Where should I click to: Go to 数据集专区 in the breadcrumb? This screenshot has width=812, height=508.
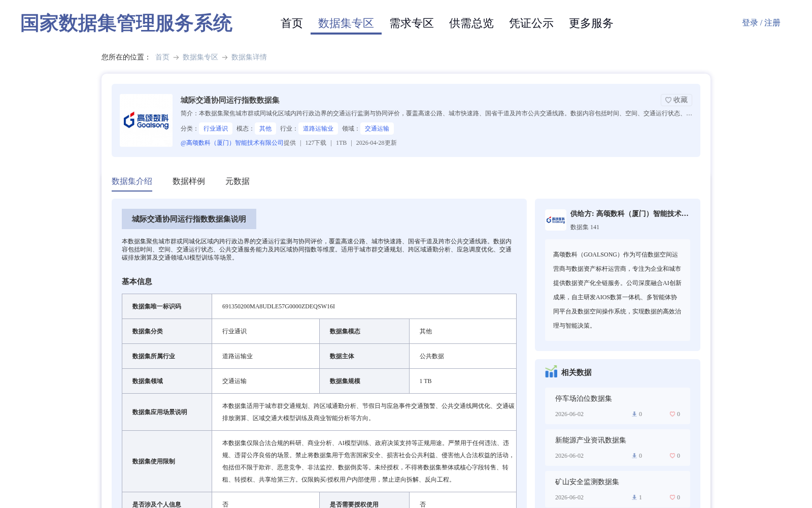coord(200,57)
